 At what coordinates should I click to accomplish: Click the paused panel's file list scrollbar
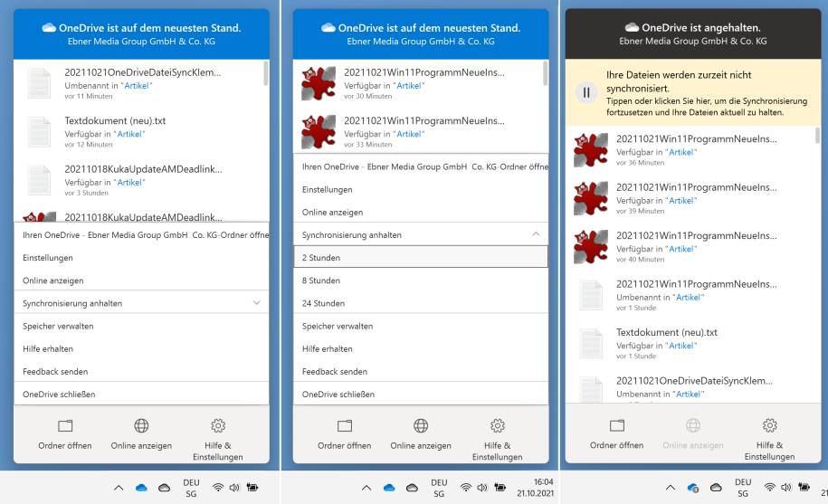pos(817,135)
